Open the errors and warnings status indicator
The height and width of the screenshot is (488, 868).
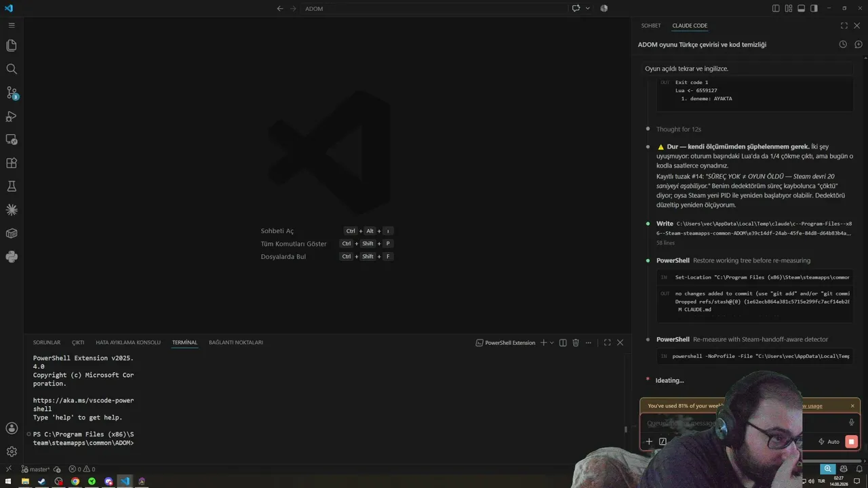(81, 469)
